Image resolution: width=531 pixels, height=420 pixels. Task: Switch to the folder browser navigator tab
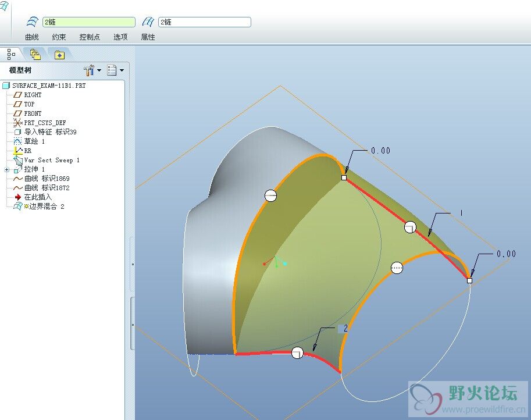click(35, 54)
